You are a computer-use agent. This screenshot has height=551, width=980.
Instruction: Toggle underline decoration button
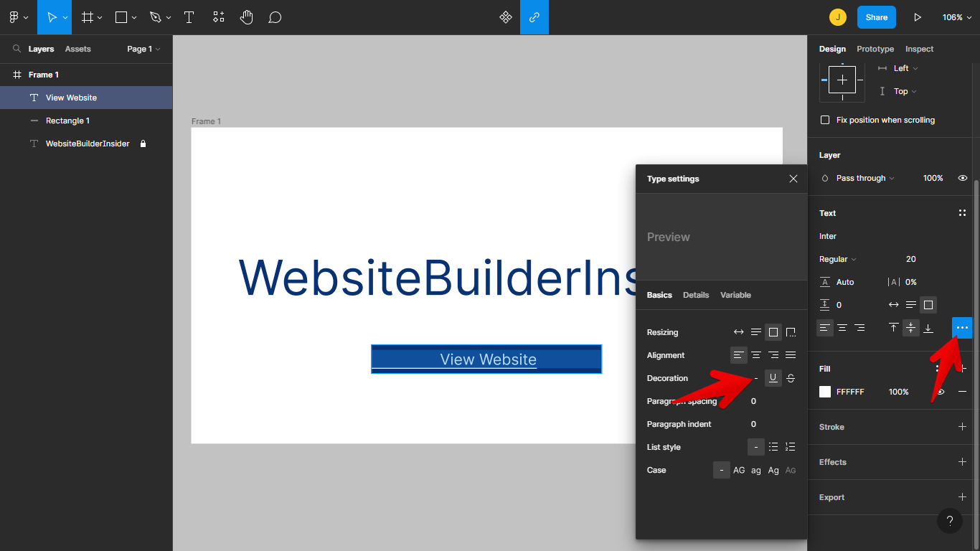(x=773, y=378)
